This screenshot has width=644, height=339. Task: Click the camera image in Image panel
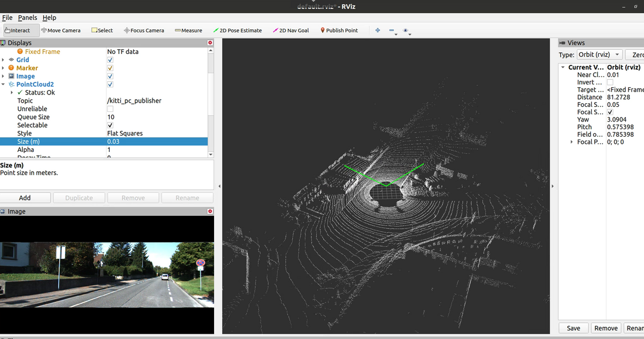pyautogui.click(x=107, y=275)
